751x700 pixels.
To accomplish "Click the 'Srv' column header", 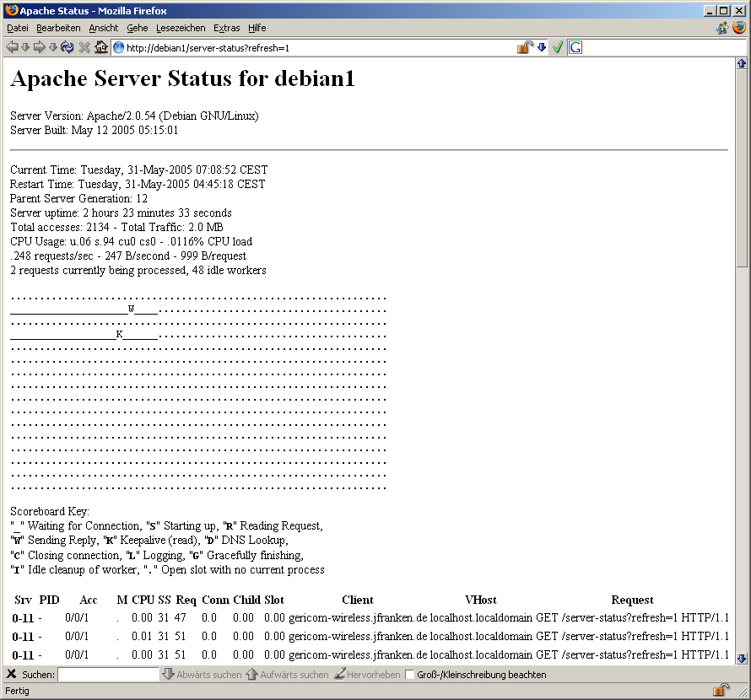I will 23,600.
